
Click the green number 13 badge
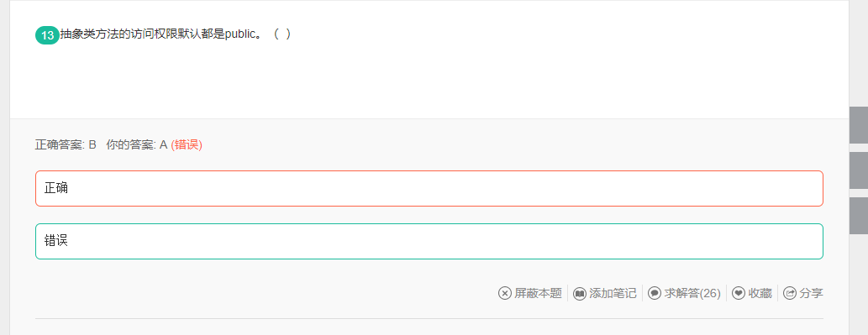[47, 35]
